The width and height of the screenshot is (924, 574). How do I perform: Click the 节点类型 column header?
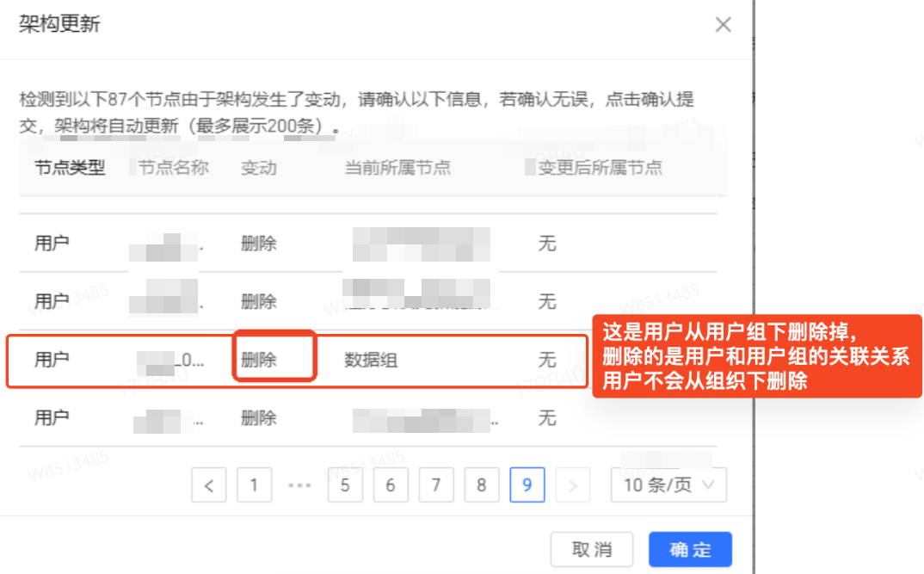pos(70,168)
